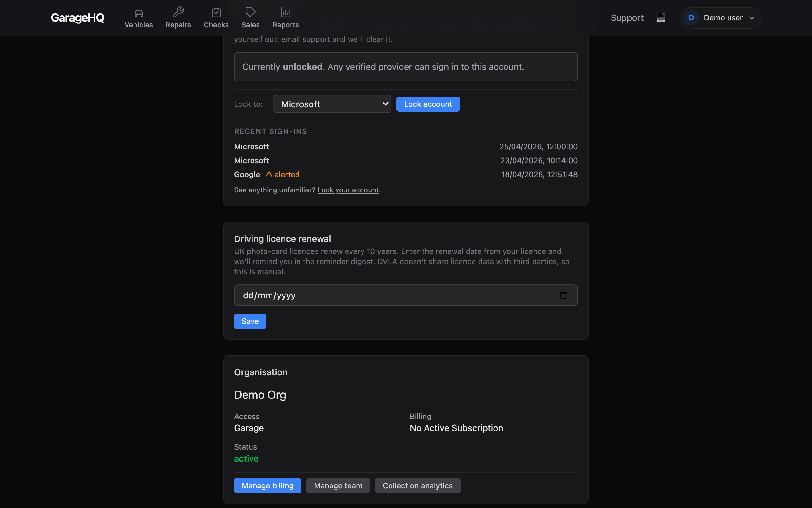Click the Garage access value
This screenshot has width=812, height=508.
coord(249,428)
